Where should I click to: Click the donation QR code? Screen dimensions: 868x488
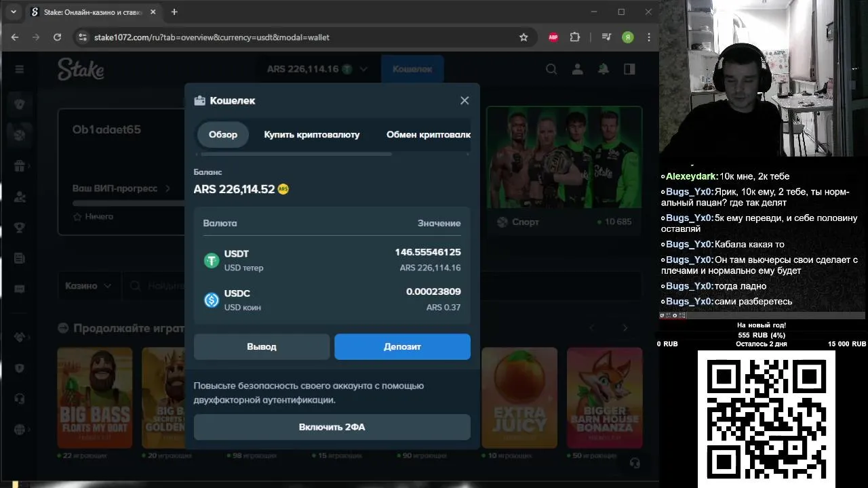[766, 418]
